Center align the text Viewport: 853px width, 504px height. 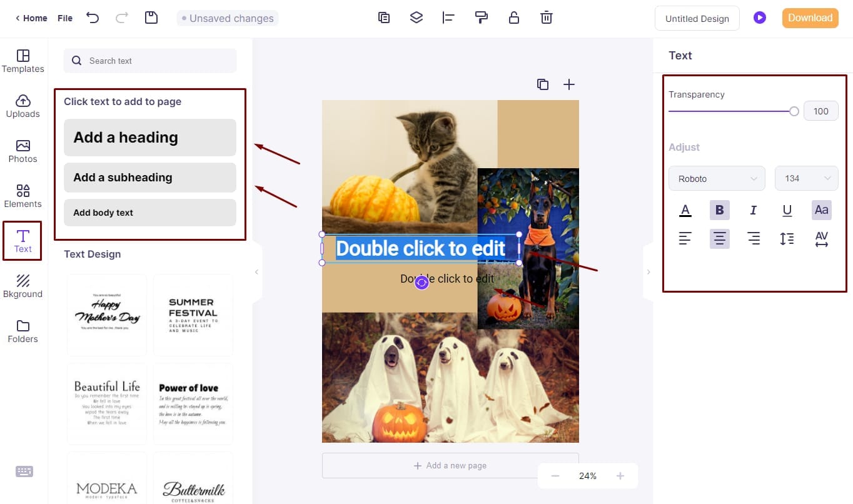[720, 238]
